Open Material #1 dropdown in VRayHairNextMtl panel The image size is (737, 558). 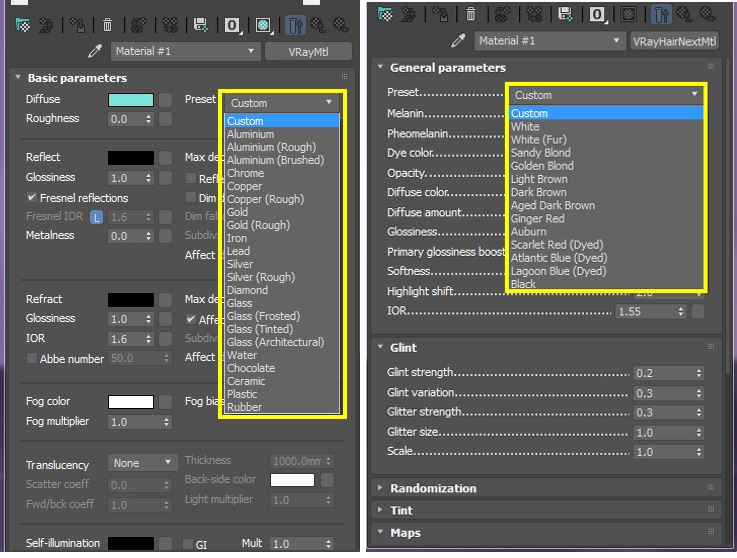pos(549,41)
